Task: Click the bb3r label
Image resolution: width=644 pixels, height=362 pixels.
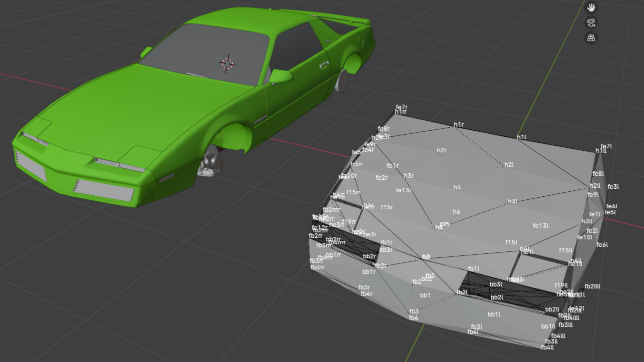Action: 386,250
